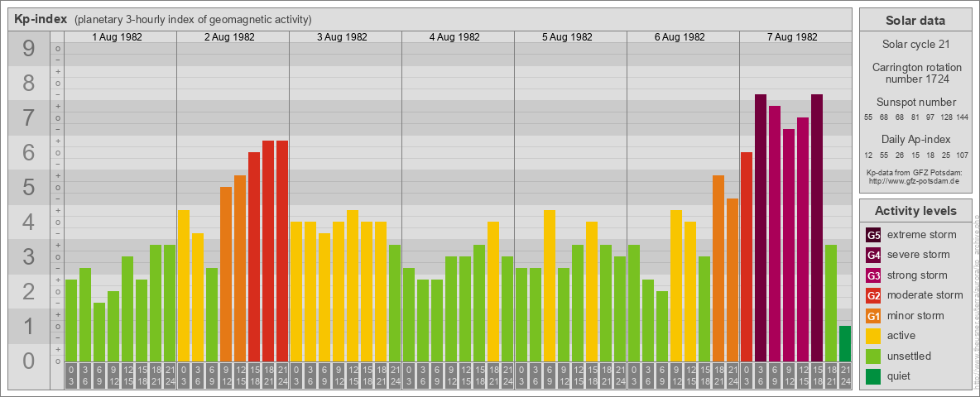
Task: Select the 5 Aug 1982 date header
Action: 567,37
